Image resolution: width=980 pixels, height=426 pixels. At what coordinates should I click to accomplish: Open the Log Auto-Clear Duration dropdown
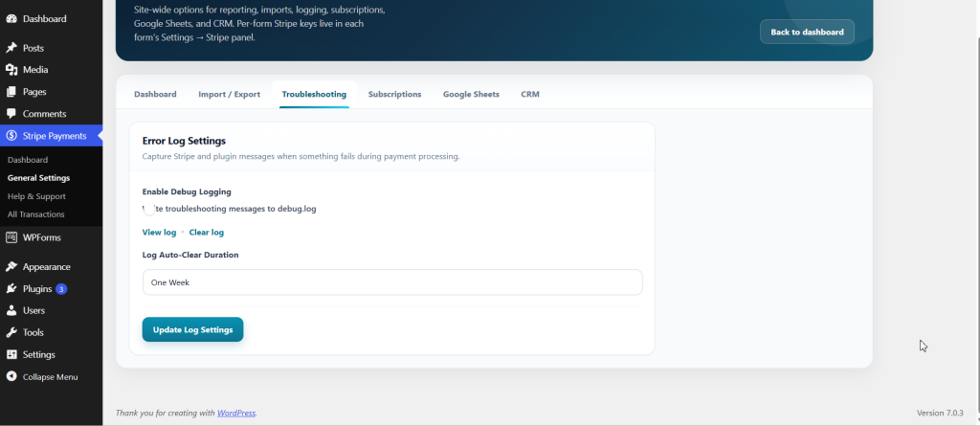(392, 282)
